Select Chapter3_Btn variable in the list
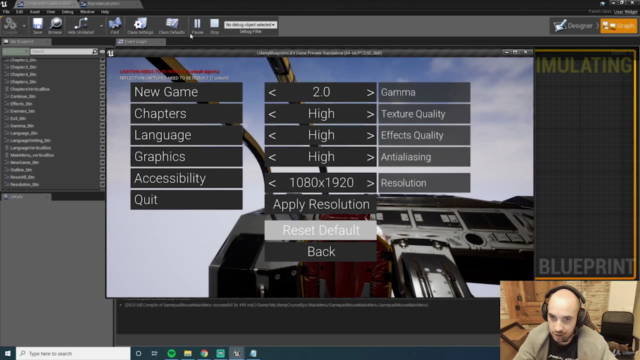 pyautogui.click(x=23, y=67)
